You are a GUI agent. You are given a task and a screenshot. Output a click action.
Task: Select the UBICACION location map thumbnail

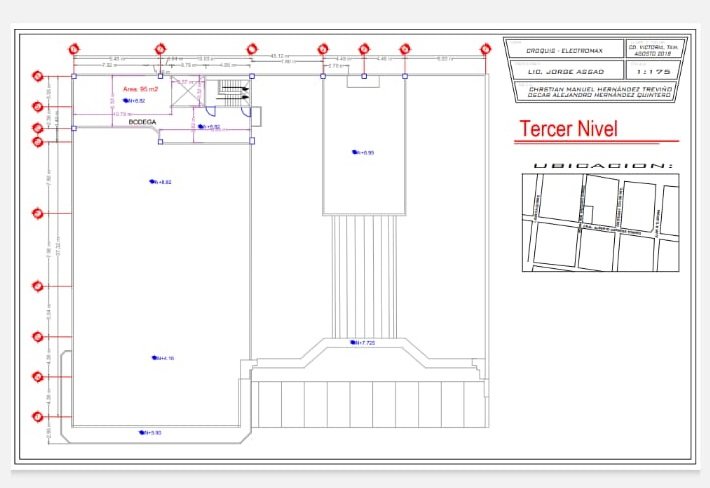pos(600,221)
